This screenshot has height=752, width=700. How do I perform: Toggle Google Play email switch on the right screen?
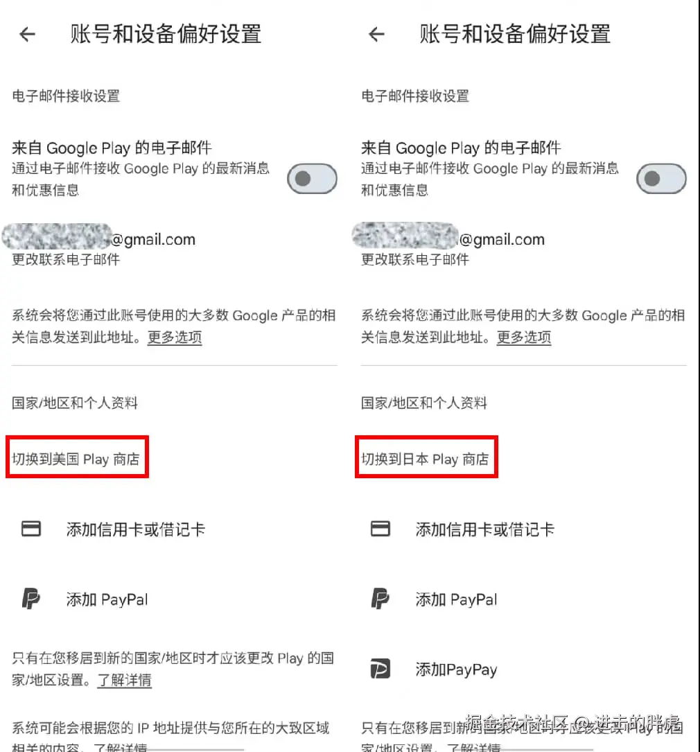point(661,179)
